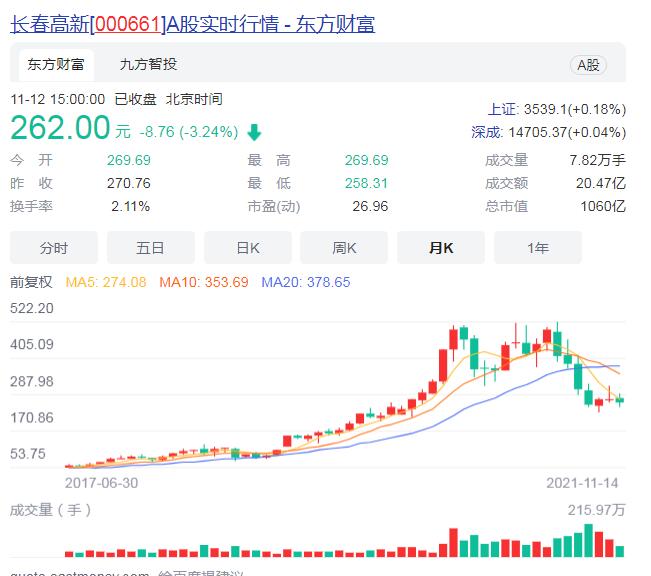
Task: Click the 上证 index label
Action: point(502,109)
